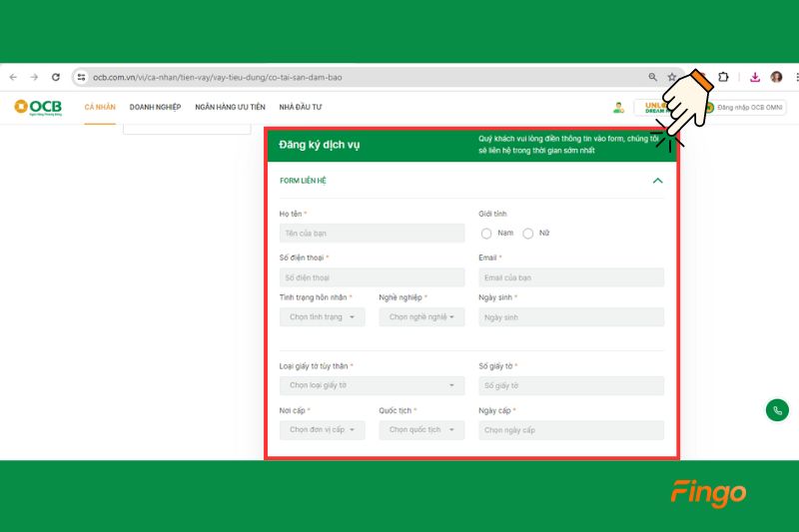Open the Quốc tịch dropdown
This screenshot has height=532, width=799.
pos(421,429)
